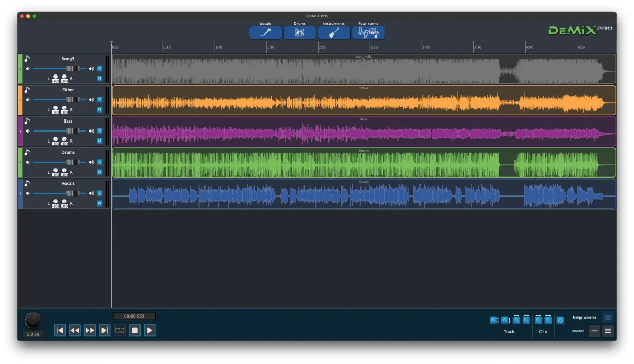Click the music note icon on Song3 track
This screenshot has height=364, width=634.
point(27,59)
